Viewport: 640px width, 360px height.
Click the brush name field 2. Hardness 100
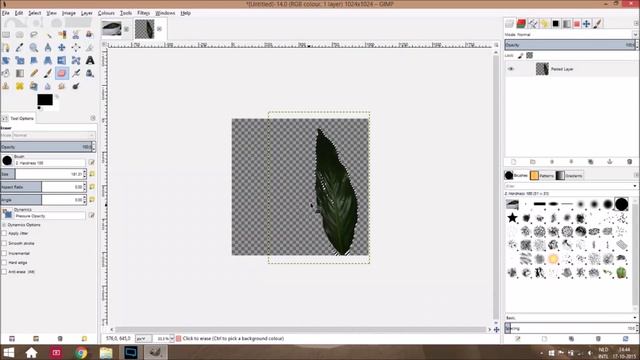49,163
